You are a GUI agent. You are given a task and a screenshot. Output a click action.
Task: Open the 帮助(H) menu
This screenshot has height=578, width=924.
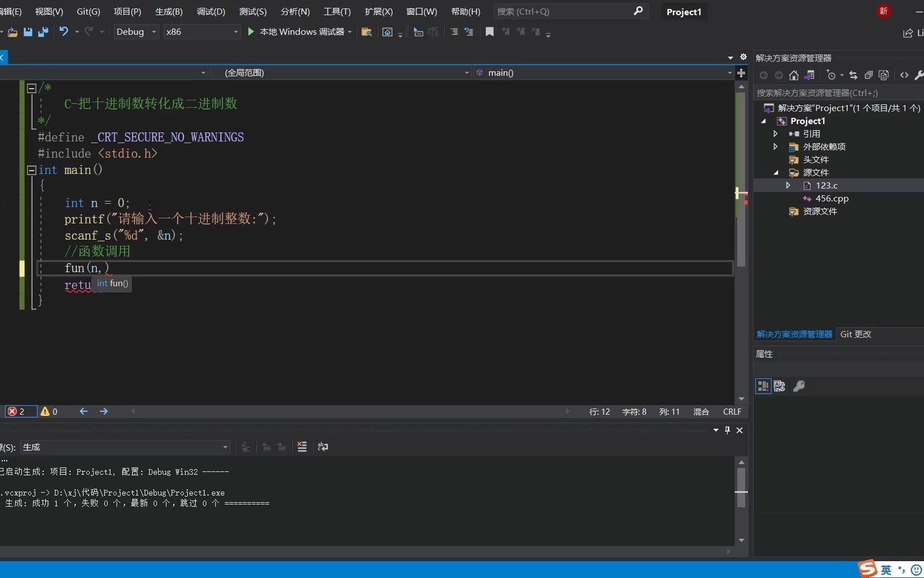click(465, 11)
